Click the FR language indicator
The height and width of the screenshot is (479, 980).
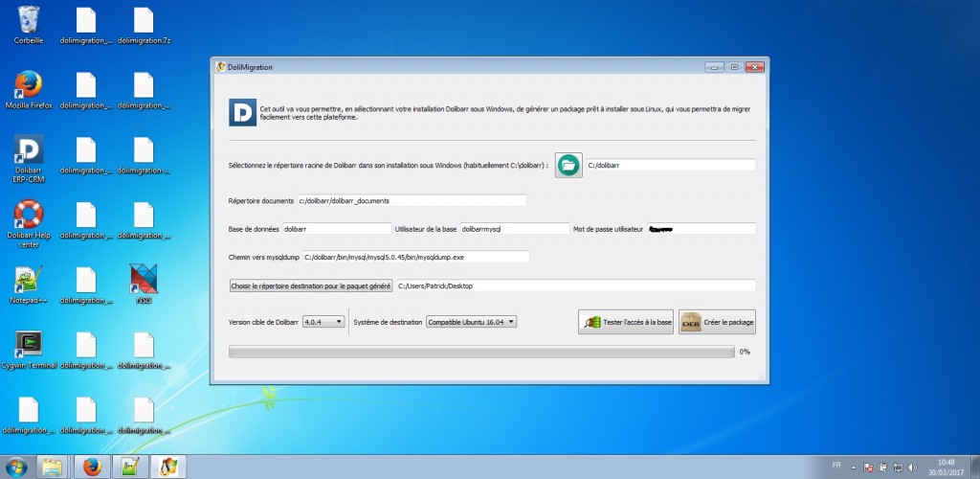[836, 466]
